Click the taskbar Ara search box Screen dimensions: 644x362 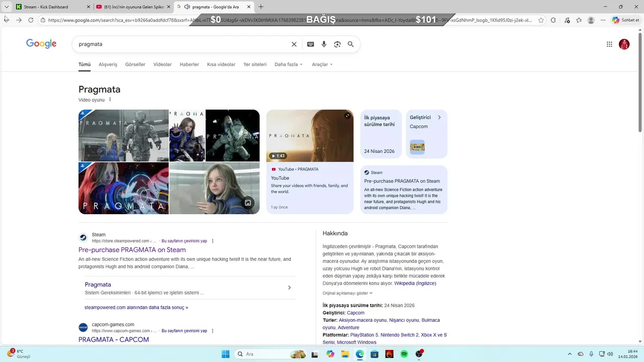point(270,354)
